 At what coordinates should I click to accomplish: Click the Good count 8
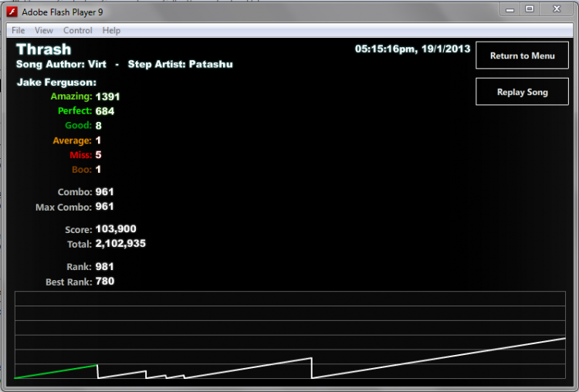pos(98,126)
